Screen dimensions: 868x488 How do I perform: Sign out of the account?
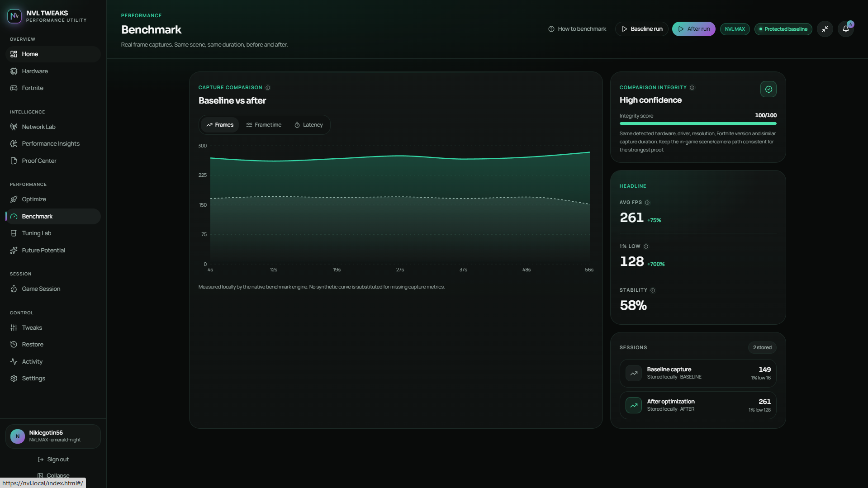point(53,460)
